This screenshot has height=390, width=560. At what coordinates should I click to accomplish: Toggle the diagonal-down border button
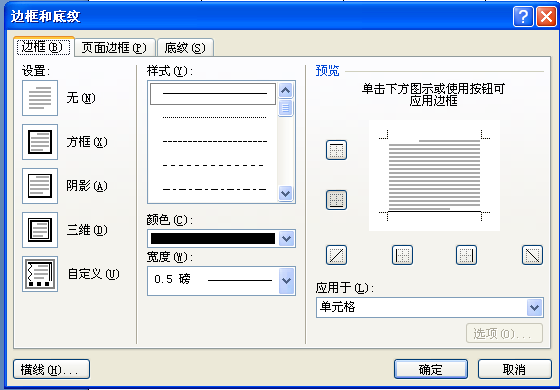532,255
